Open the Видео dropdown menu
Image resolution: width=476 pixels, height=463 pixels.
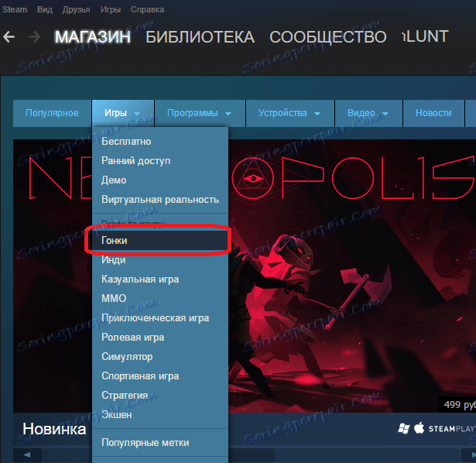[x=368, y=113]
